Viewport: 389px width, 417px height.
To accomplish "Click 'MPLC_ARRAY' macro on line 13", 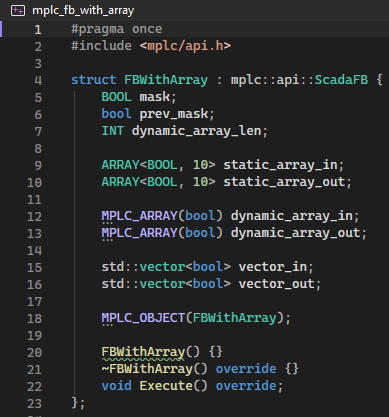I will pos(139,233).
